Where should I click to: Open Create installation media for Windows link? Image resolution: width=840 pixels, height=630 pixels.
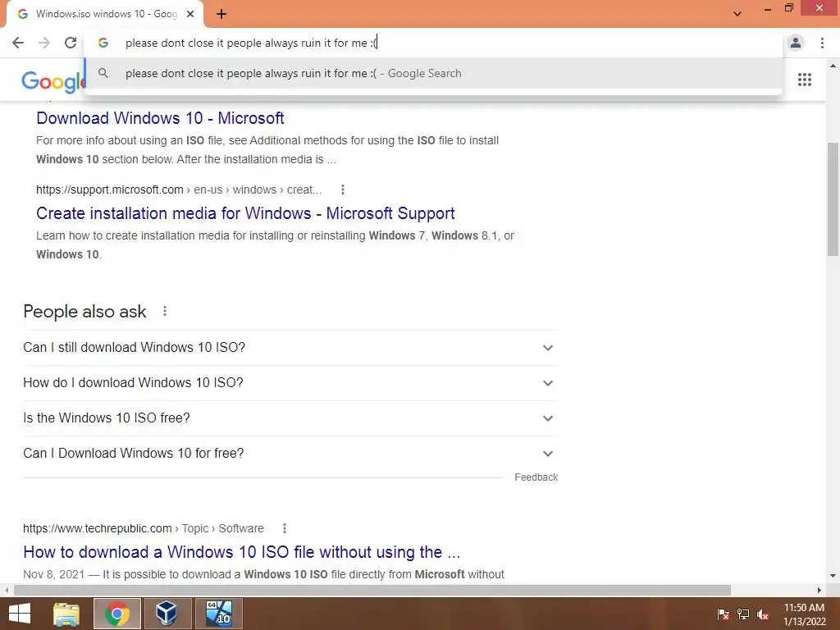click(x=245, y=213)
